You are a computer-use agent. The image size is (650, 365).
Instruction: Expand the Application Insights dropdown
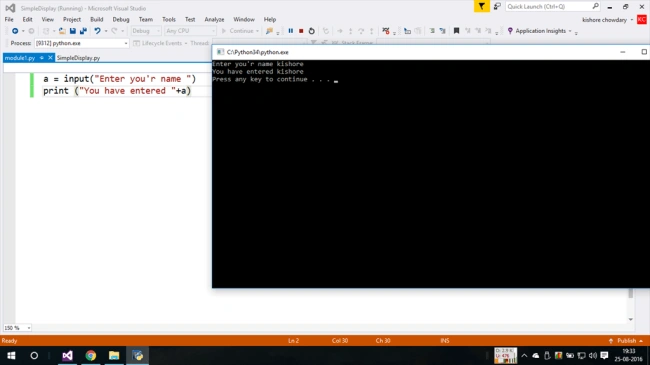coord(570,31)
